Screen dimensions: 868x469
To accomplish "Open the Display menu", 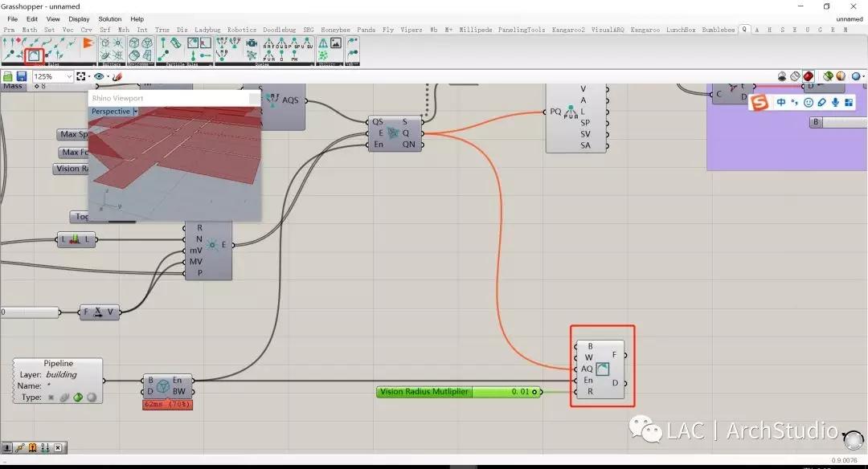I will click(x=79, y=18).
